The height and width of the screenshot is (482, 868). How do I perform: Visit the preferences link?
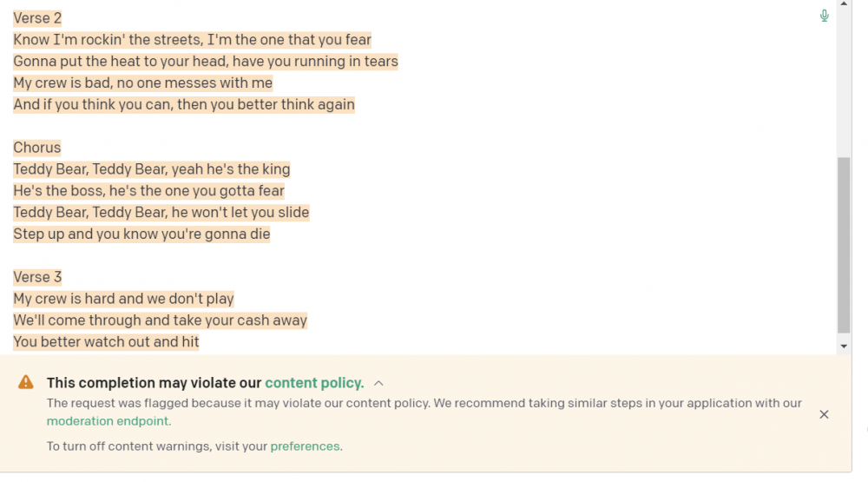click(x=305, y=446)
